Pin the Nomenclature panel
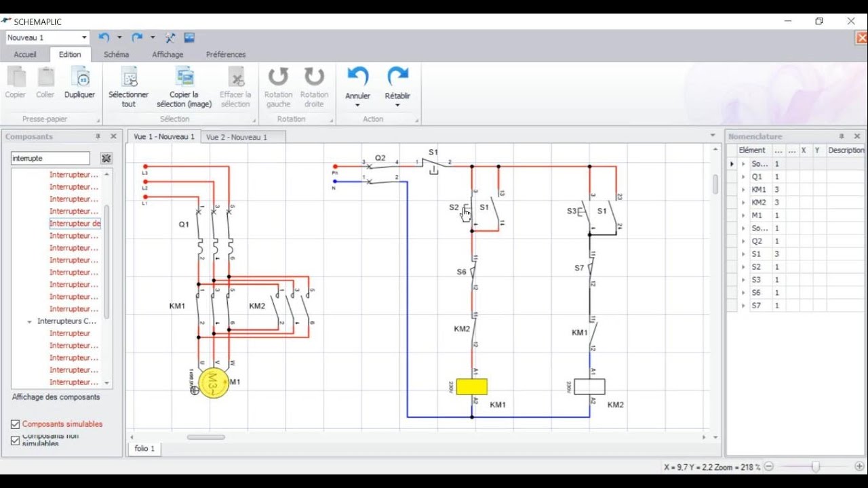 tap(842, 136)
